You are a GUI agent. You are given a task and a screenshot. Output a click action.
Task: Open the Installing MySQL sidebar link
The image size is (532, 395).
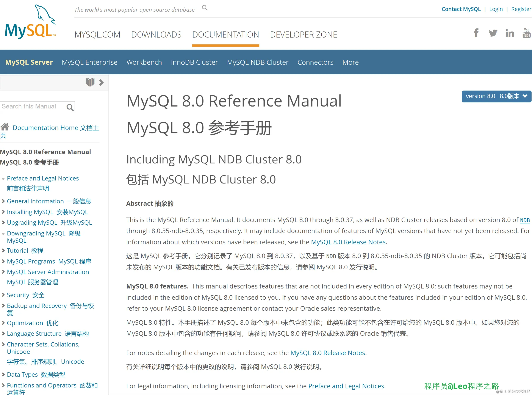tap(48, 212)
